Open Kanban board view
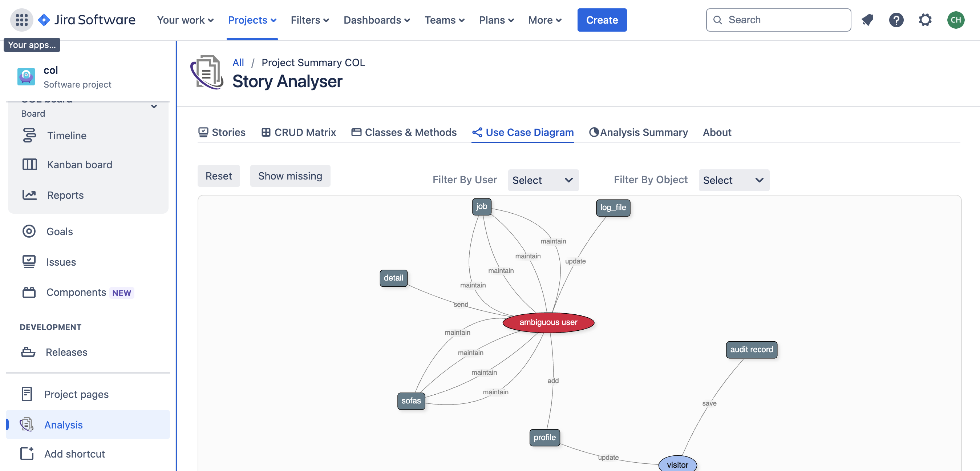980x471 pixels. 80,163
